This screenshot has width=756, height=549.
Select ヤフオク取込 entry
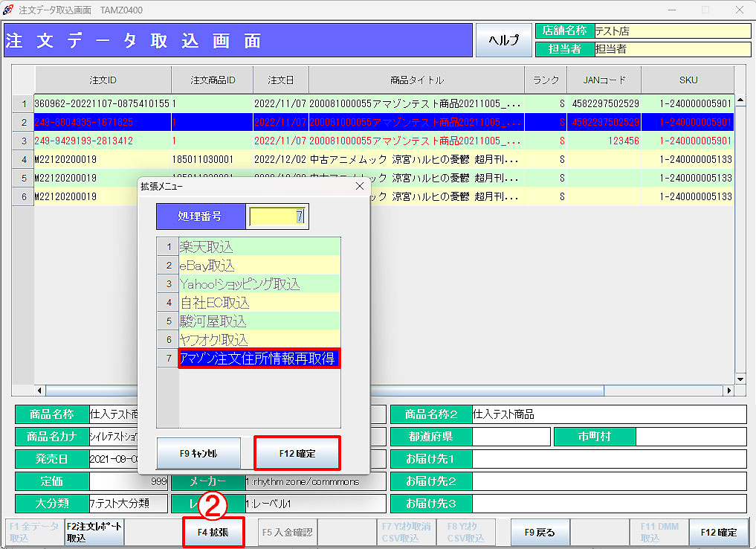pyautogui.click(x=259, y=340)
